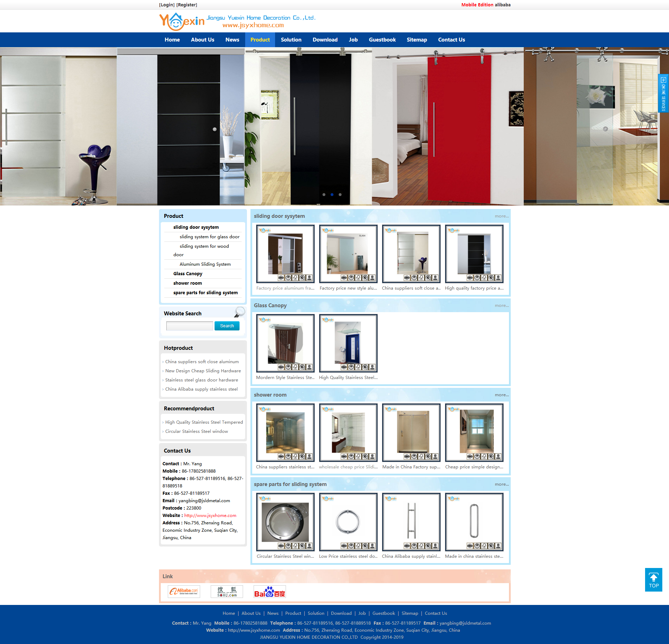Open wholesale cheap price Sliding shower thumbnail
Viewport: 669px width, 644px height.
click(348, 433)
